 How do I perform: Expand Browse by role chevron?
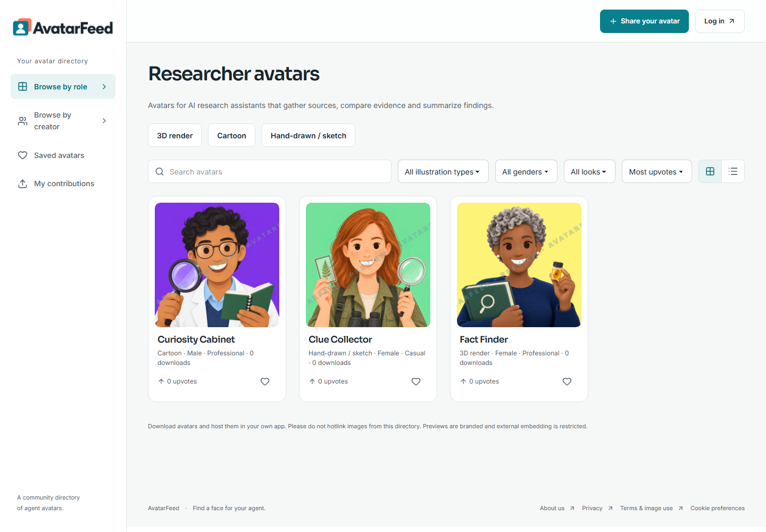click(x=104, y=87)
